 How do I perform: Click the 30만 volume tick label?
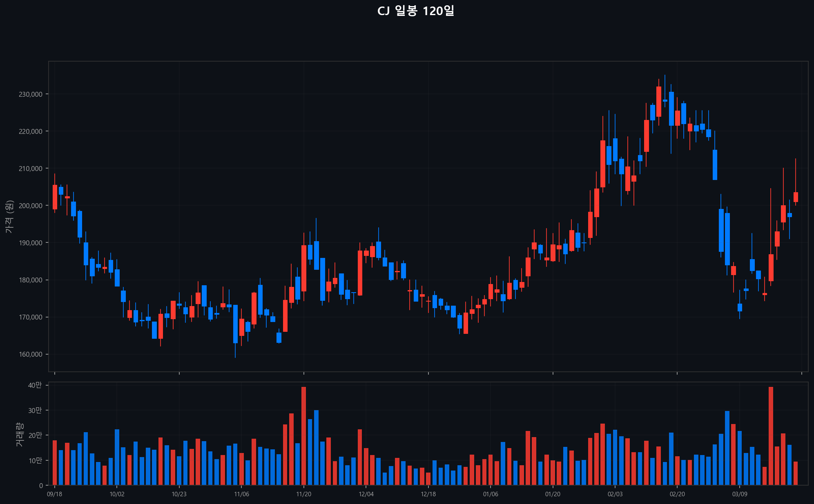(35, 411)
